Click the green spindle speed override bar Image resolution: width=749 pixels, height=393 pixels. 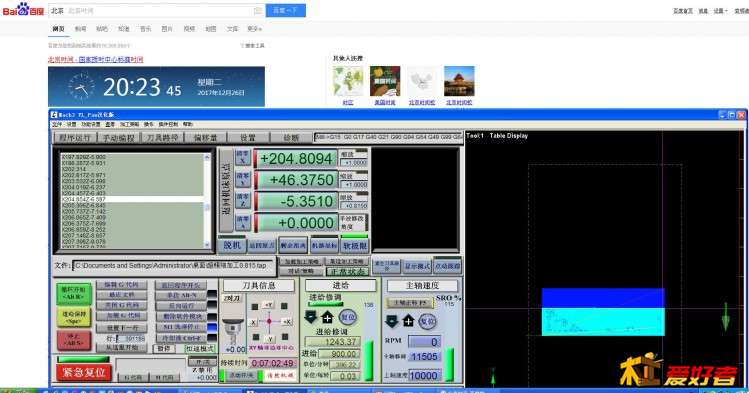pyautogui.click(x=449, y=364)
